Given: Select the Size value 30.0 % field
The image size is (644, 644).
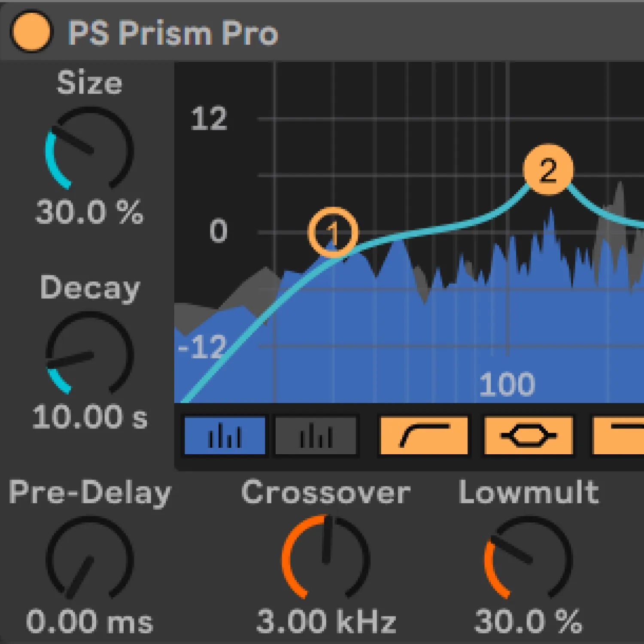Looking at the screenshot, I should point(89,212).
